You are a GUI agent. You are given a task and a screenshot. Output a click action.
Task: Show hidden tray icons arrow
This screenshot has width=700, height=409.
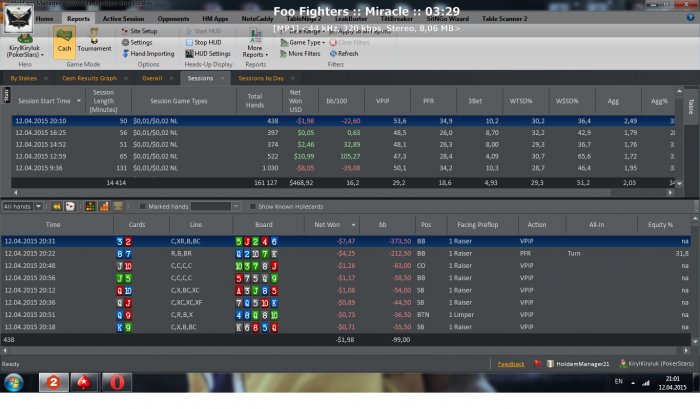pyautogui.click(x=633, y=383)
